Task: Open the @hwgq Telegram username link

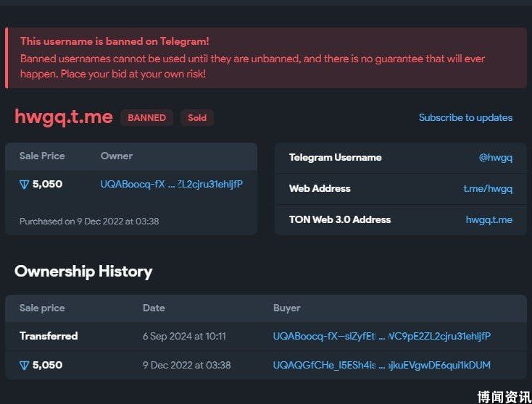Action: coord(495,158)
